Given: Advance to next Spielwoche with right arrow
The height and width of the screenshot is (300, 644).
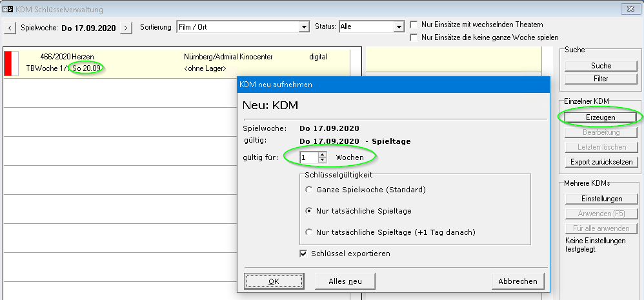Looking at the screenshot, I should [x=126, y=28].
